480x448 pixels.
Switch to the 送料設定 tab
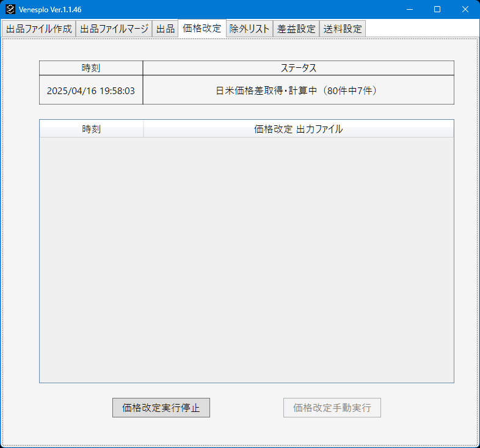tap(343, 29)
